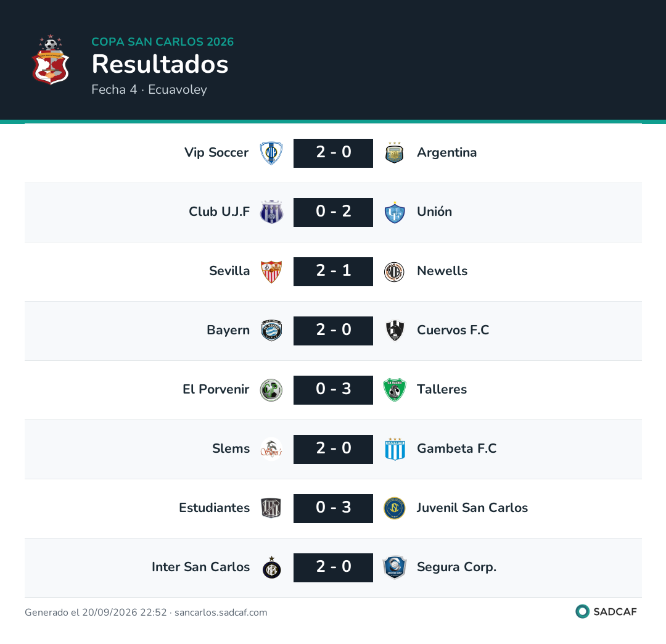Click the Slems team logo
This screenshot has width=666, height=644.
coord(271,449)
